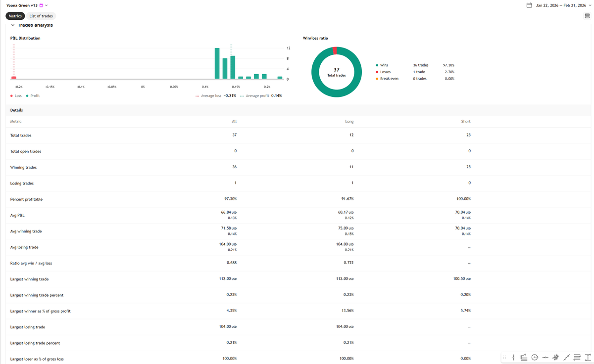
Task: Click the 5.74% Short gross profit value
Action: point(465,311)
